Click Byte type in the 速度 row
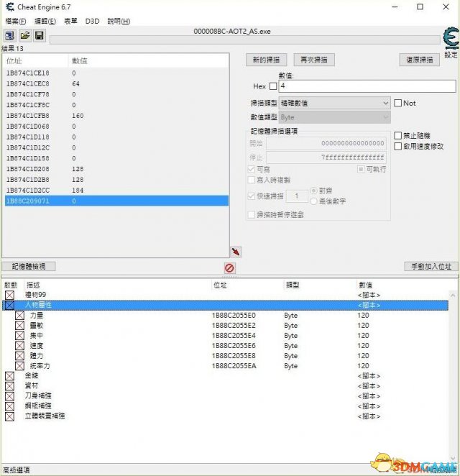Viewport: 460px width, 476px height. point(290,345)
